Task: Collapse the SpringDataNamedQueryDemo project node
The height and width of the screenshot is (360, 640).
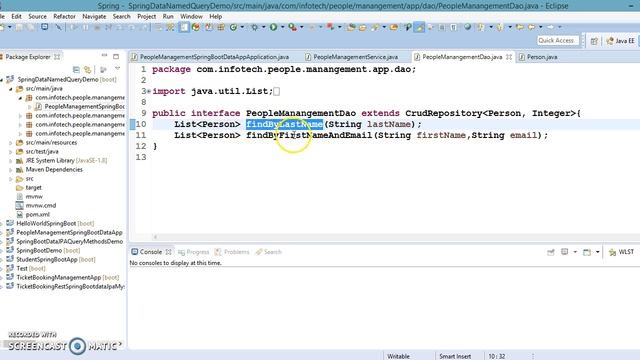Action: [x=2, y=80]
